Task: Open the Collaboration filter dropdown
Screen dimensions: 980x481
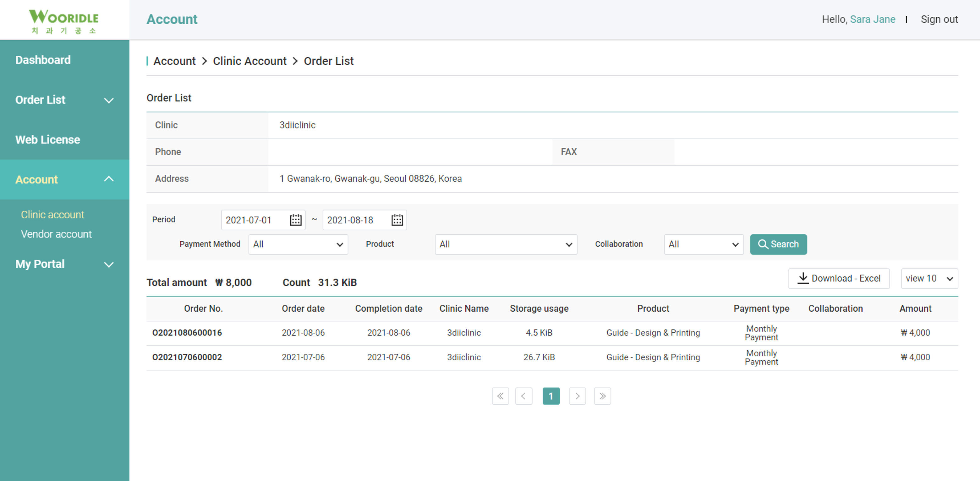Action: [704, 244]
